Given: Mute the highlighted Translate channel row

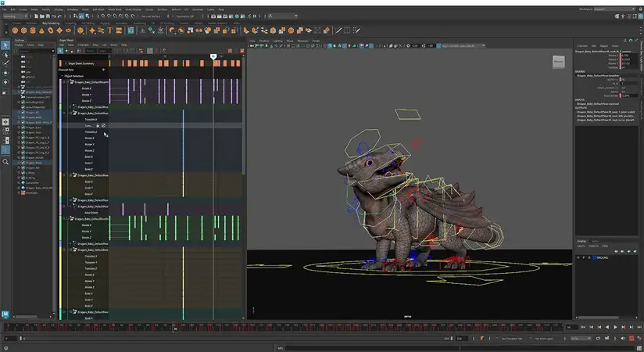Looking at the screenshot, I should pyautogui.click(x=103, y=125).
